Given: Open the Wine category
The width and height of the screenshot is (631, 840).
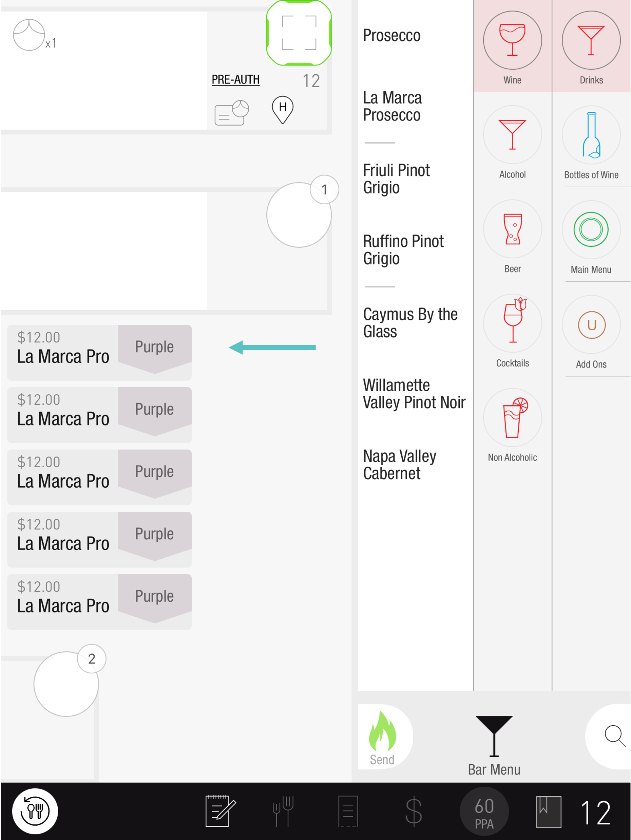Looking at the screenshot, I should [512, 41].
